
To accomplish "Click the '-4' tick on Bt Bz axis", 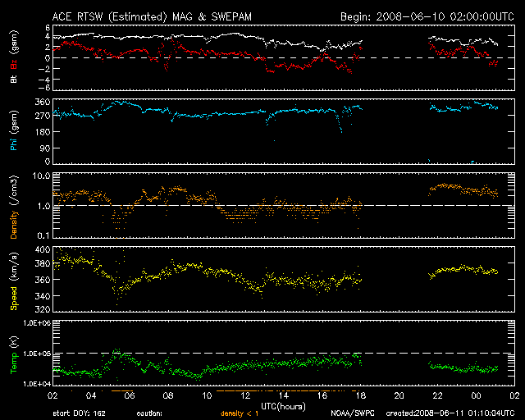I will [45, 80].
